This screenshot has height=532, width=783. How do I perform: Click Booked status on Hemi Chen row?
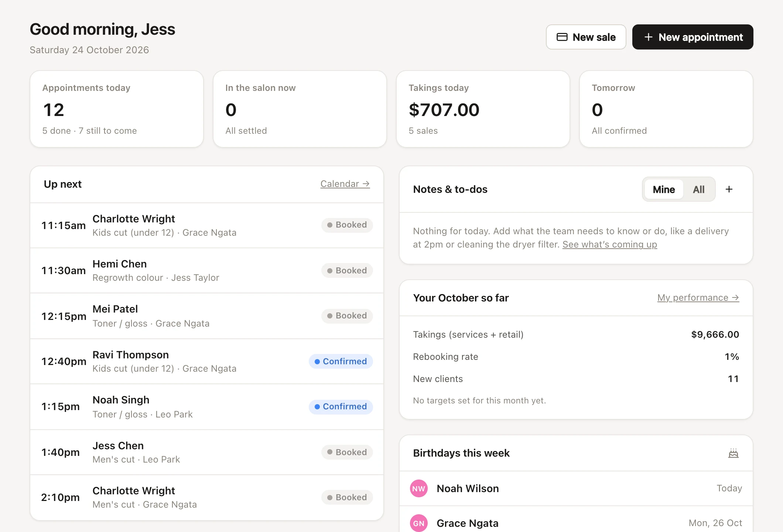coord(347,270)
